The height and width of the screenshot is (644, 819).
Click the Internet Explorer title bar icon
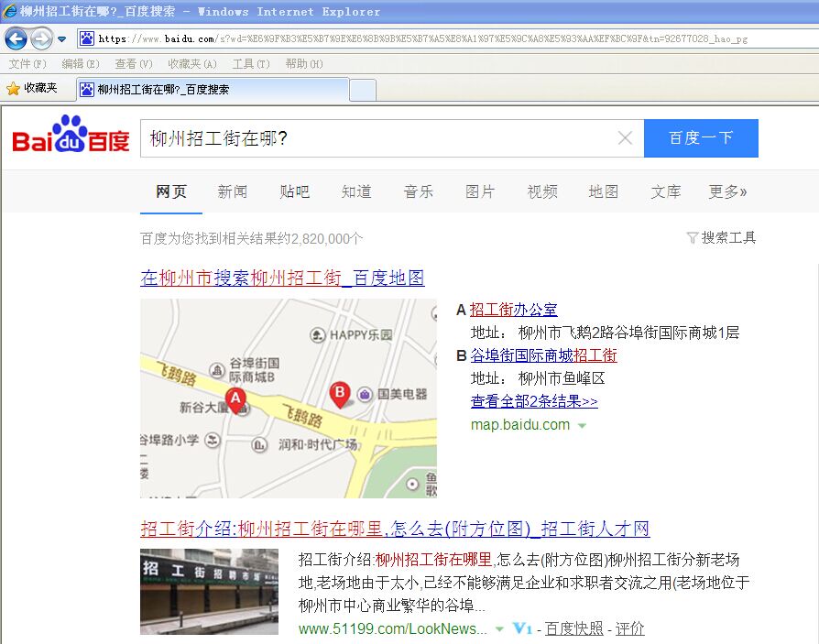pyautogui.click(x=9, y=11)
